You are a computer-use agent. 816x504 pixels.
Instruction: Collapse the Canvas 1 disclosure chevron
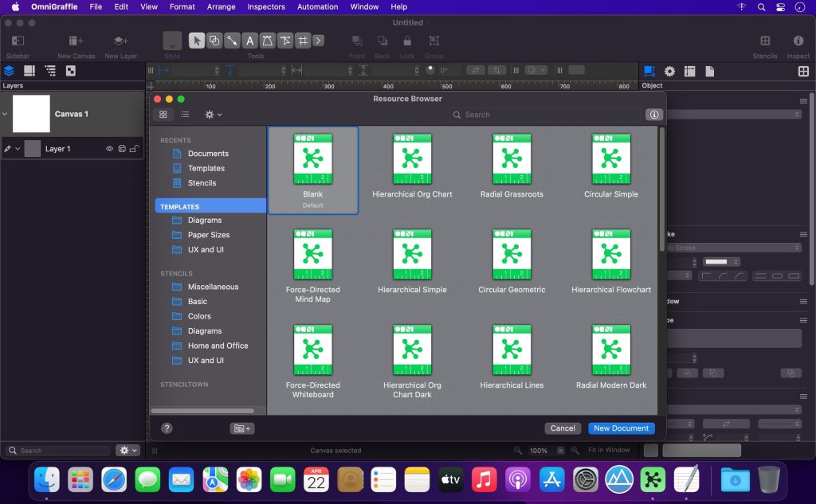coord(6,114)
